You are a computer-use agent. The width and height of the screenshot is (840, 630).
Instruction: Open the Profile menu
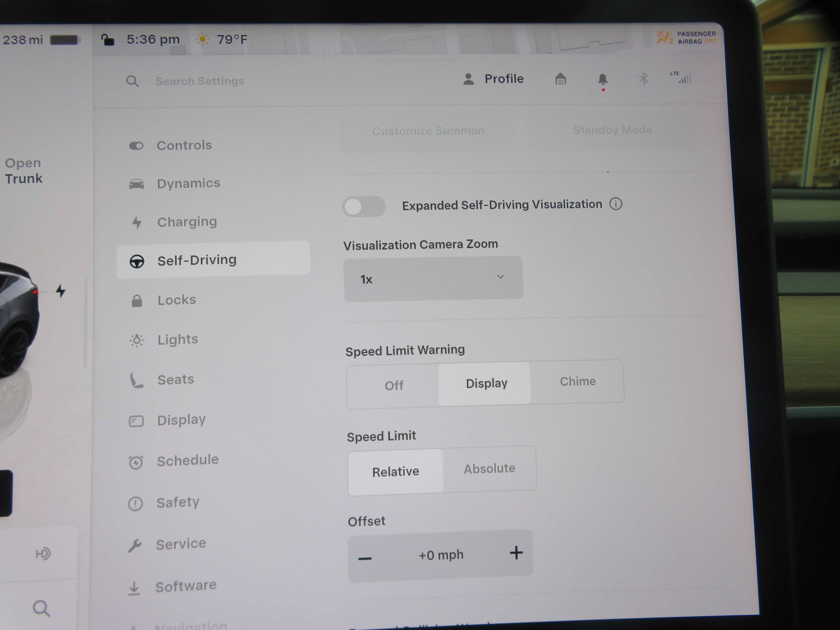pyautogui.click(x=493, y=79)
